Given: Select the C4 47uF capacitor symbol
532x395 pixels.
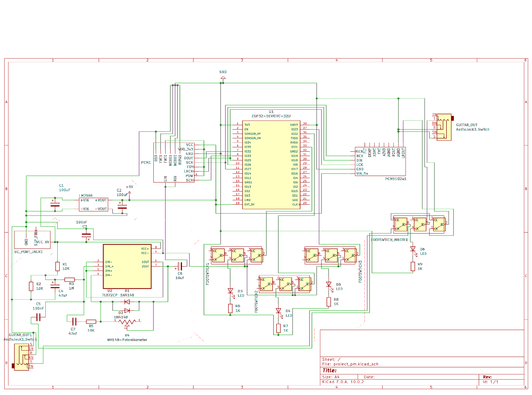Looking at the screenshot, I should 55,286.
